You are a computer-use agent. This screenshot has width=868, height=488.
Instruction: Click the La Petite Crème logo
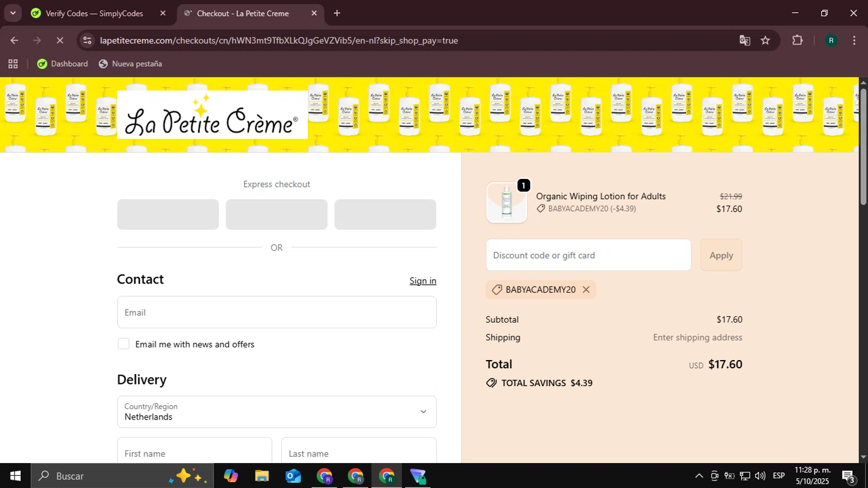coord(212,115)
